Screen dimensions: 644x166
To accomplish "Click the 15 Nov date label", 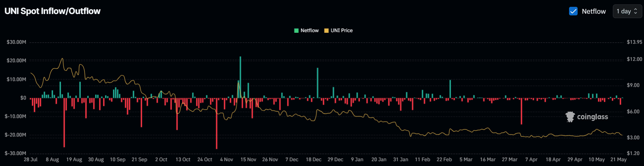I will 248,160.
